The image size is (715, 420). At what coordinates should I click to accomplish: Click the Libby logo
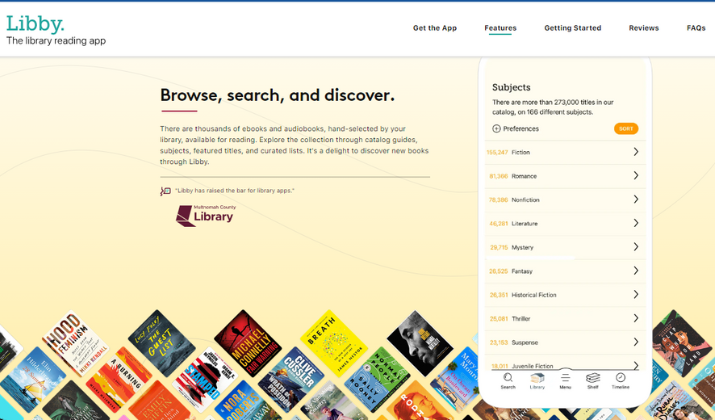click(35, 24)
